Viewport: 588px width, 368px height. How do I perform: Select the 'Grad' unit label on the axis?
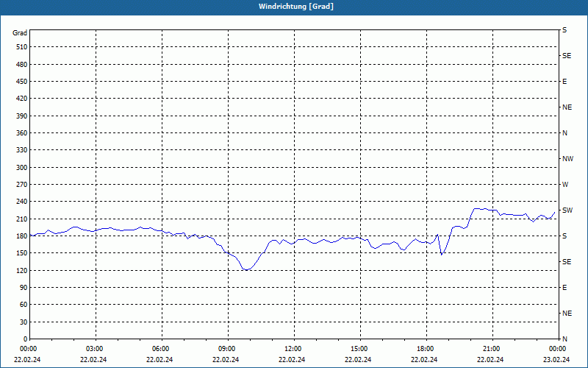20,33
